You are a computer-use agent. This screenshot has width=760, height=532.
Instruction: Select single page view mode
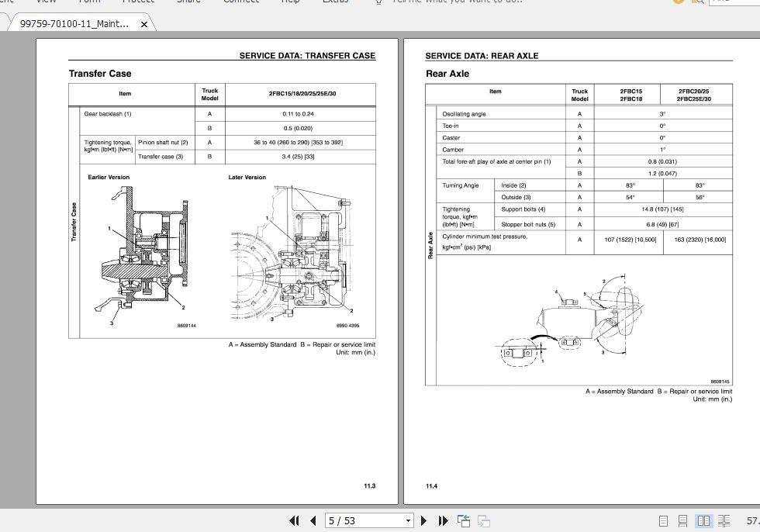tap(663, 520)
